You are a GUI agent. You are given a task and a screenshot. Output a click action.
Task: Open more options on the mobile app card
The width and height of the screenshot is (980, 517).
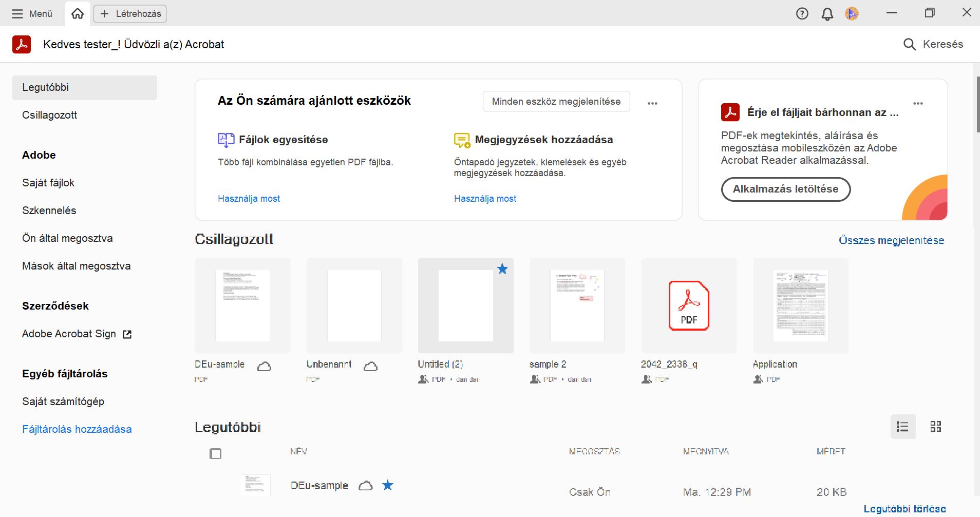(918, 103)
